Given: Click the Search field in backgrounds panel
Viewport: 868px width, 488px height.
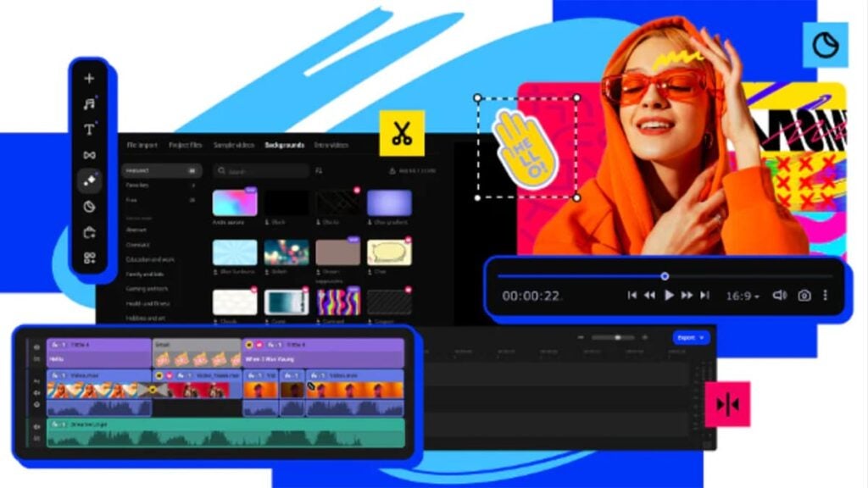Looking at the screenshot, I should coord(261,171).
